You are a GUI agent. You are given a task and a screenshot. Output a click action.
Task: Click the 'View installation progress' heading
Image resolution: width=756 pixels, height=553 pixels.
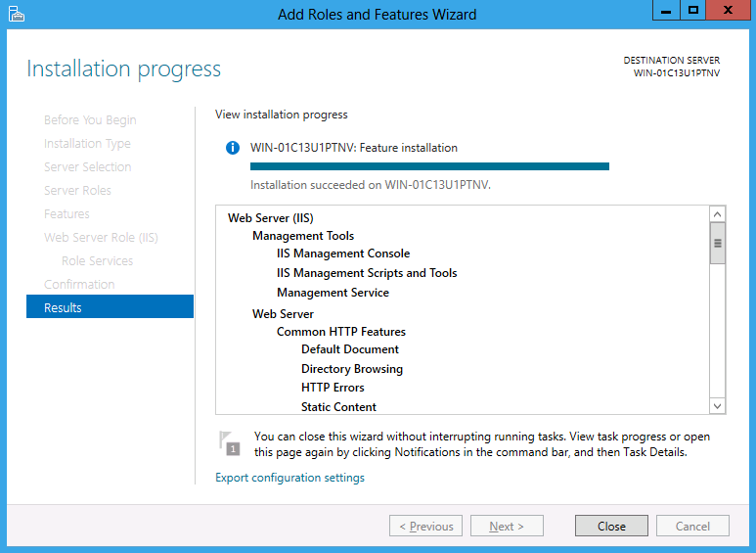pos(281,115)
